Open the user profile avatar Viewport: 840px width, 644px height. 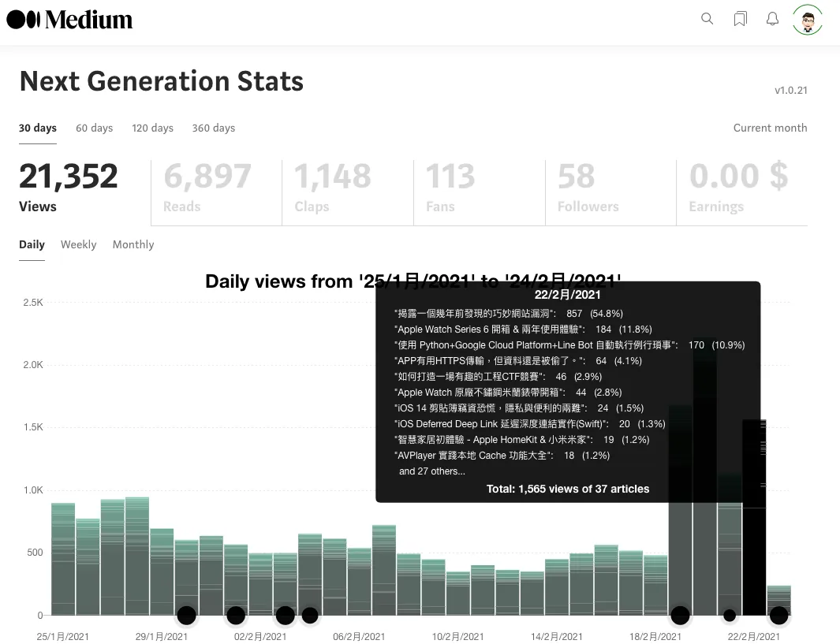(x=808, y=20)
